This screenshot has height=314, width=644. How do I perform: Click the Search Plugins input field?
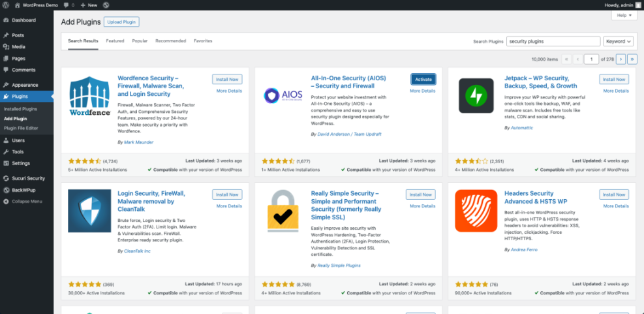pyautogui.click(x=553, y=42)
